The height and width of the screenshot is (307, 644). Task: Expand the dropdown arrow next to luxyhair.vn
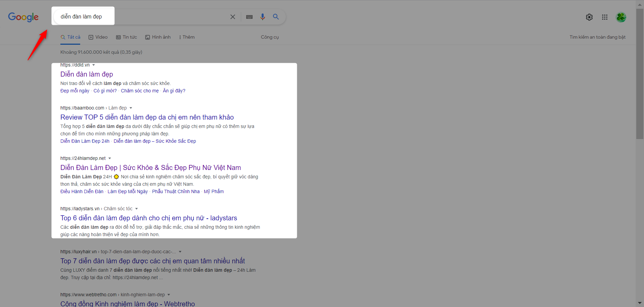tap(180, 252)
